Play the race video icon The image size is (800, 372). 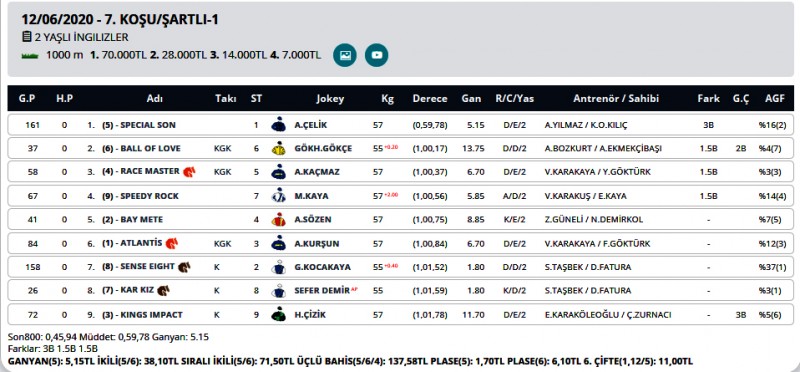pos(377,55)
